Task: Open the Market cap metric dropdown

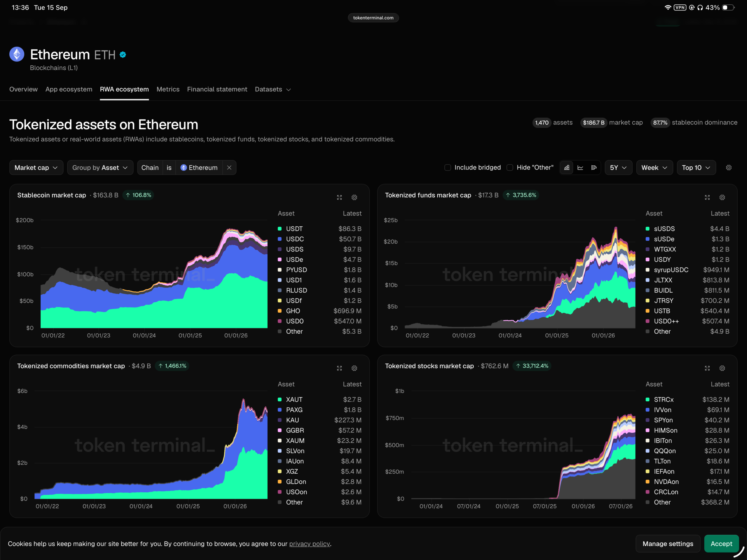Action: coord(36,168)
